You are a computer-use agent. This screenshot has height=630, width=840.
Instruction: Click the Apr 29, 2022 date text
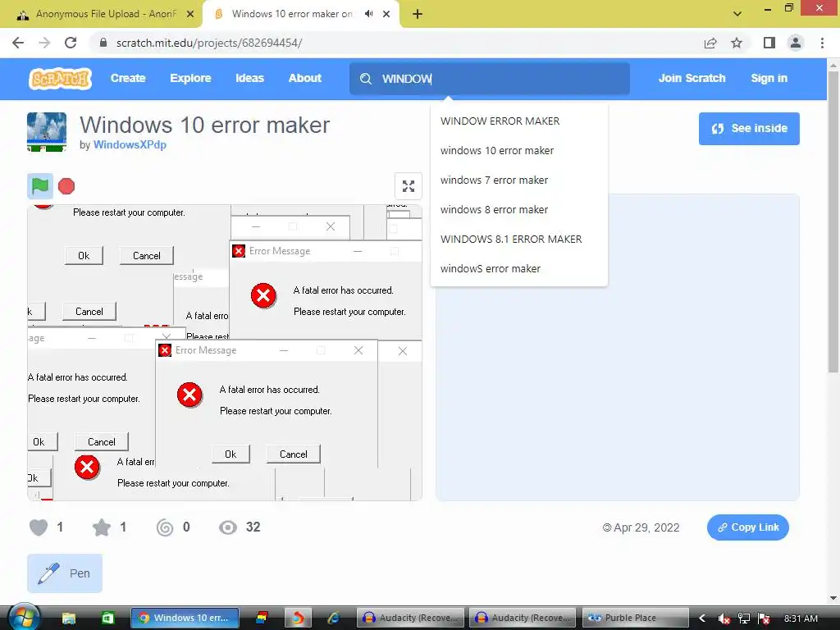click(x=646, y=527)
